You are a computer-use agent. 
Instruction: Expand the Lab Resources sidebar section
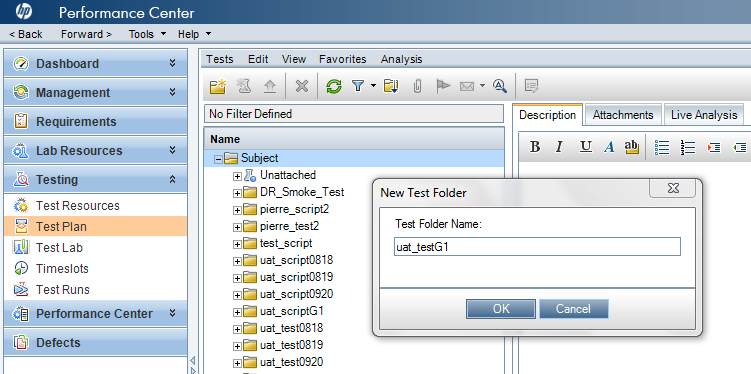tap(172, 151)
